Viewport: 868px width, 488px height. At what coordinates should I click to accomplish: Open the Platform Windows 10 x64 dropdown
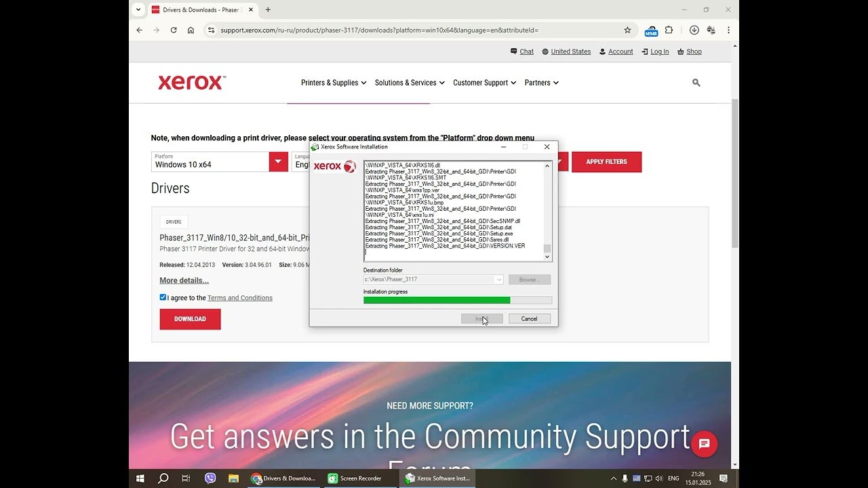point(220,161)
